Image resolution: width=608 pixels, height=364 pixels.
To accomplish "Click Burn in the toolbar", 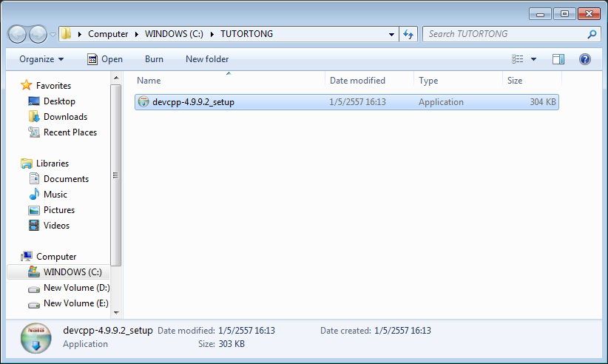I will (x=154, y=59).
